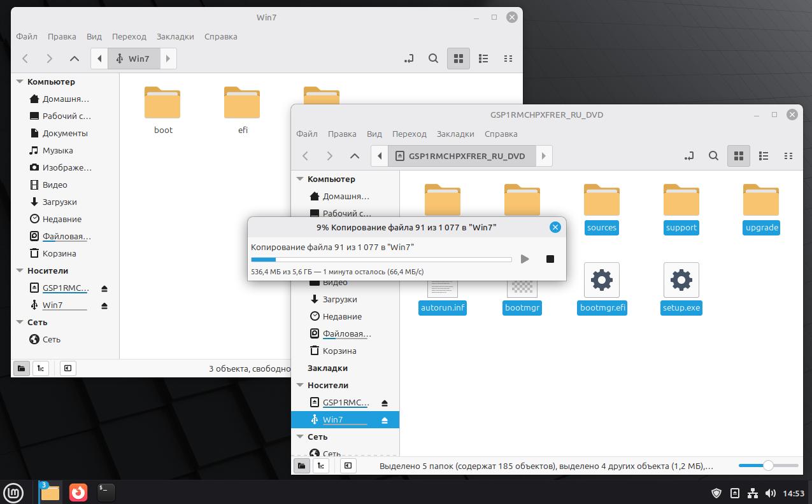This screenshot has height=504, width=812.
Task: Open Linux Mint start menu
Action: coord(14,492)
